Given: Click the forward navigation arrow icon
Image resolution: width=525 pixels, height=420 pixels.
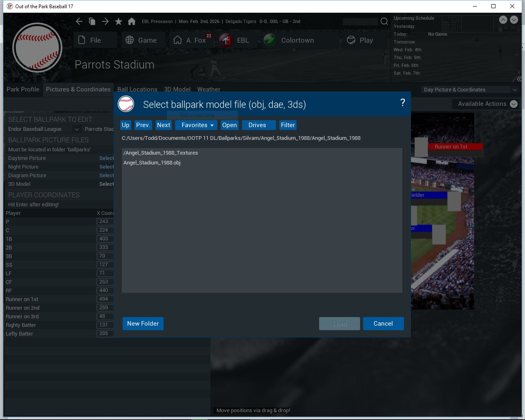Looking at the screenshot, I should tap(105, 21).
